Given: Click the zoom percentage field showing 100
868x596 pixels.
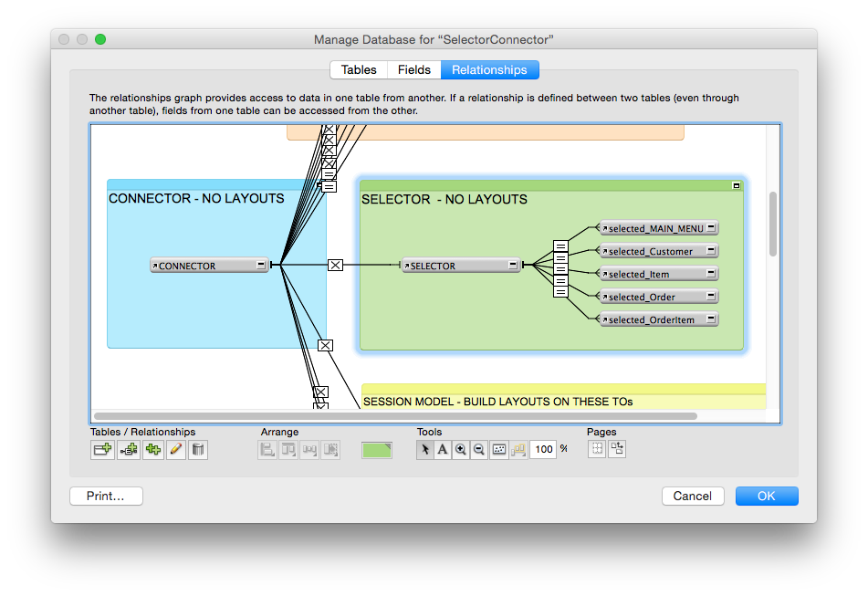Looking at the screenshot, I should [543, 449].
